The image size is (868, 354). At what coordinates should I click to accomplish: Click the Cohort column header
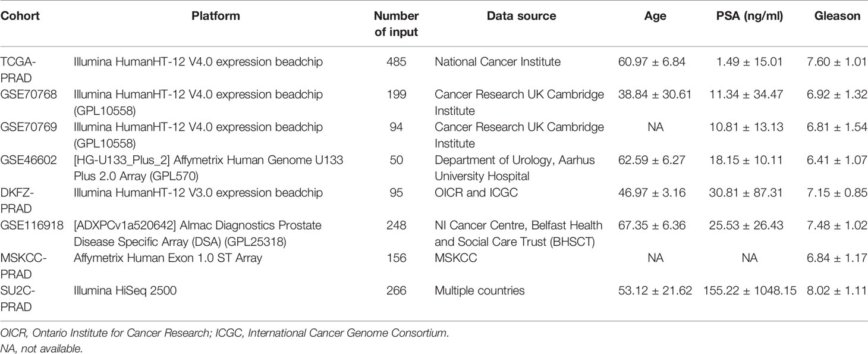(20, 17)
